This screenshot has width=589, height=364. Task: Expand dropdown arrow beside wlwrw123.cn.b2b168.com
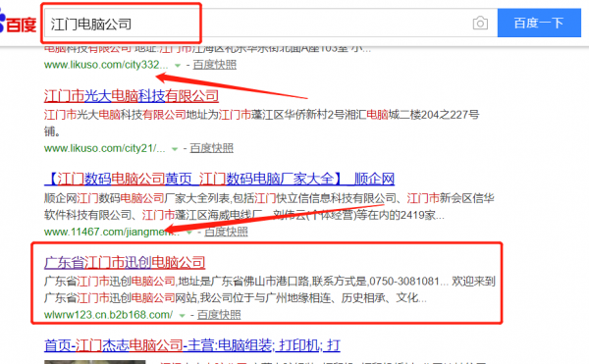tap(182, 316)
